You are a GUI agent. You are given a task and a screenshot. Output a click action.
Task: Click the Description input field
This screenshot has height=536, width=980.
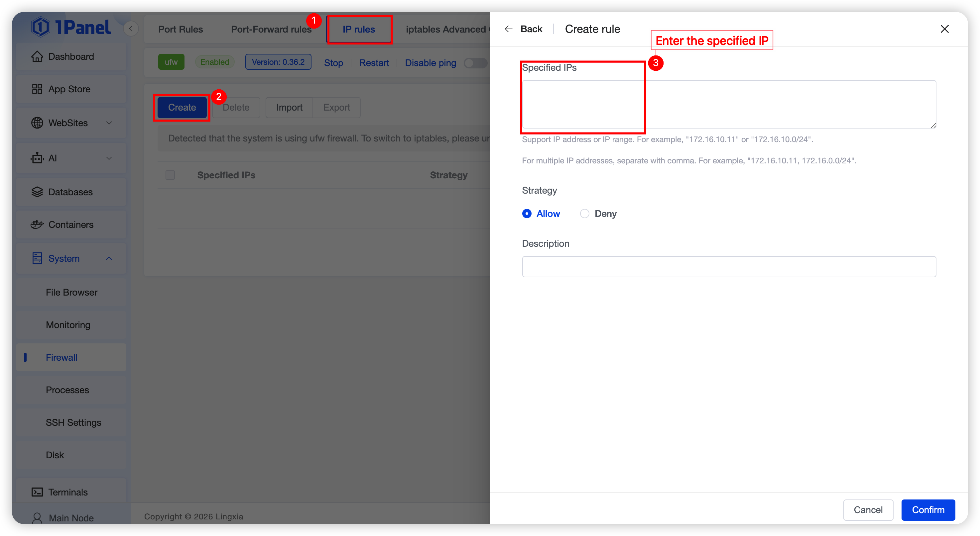(729, 266)
